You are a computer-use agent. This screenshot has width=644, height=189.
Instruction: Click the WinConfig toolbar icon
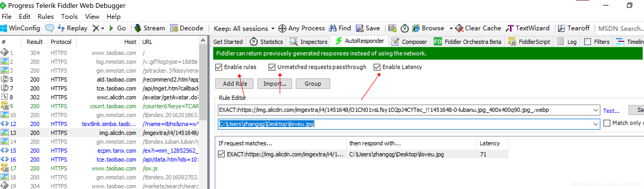click(3, 28)
